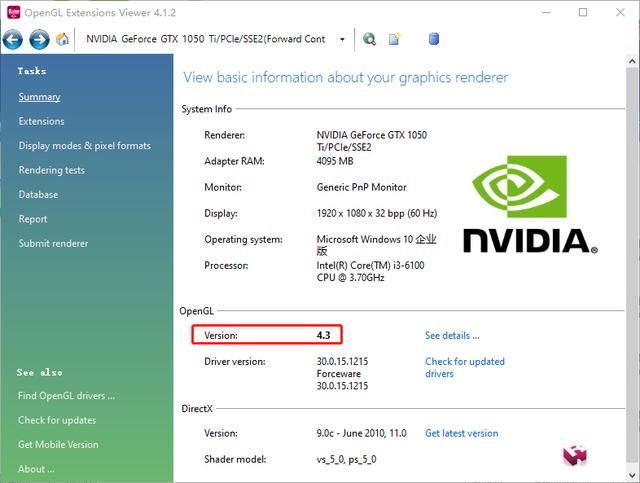Screen dimensions: 640x483
Task: Click scrollbar down arrow
Action: 632,476
